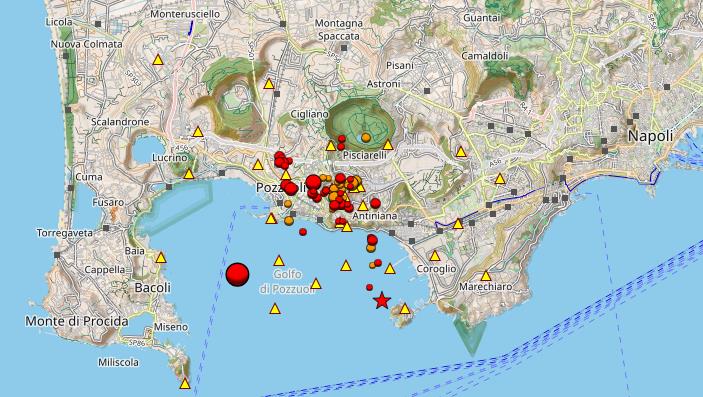Click the red star epicenter marker
The width and height of the screenshot is (703, 397).
coord(382,300)
